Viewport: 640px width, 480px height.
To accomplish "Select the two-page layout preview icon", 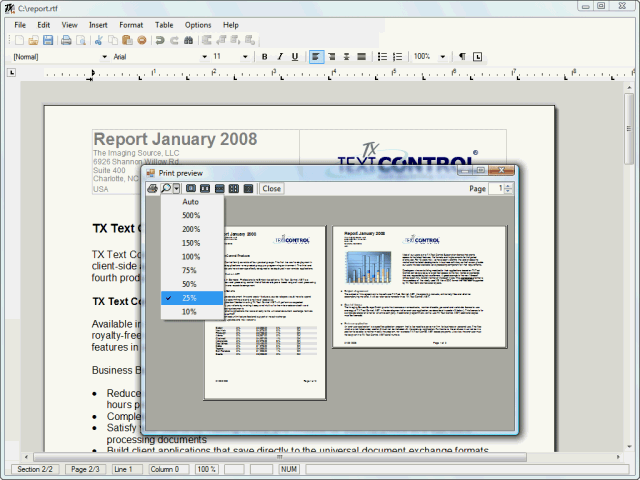I will click(204, 188).
